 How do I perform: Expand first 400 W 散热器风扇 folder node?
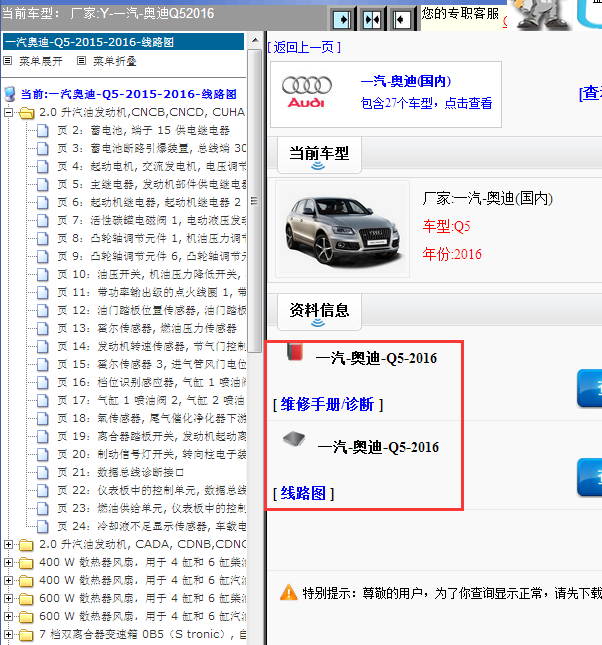(8, 562)
